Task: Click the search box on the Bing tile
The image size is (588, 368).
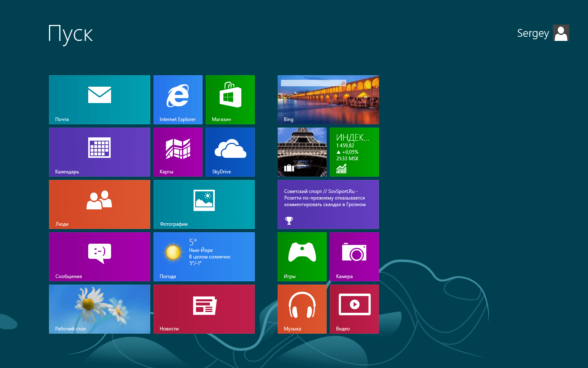Action: (x=314, y=83)
